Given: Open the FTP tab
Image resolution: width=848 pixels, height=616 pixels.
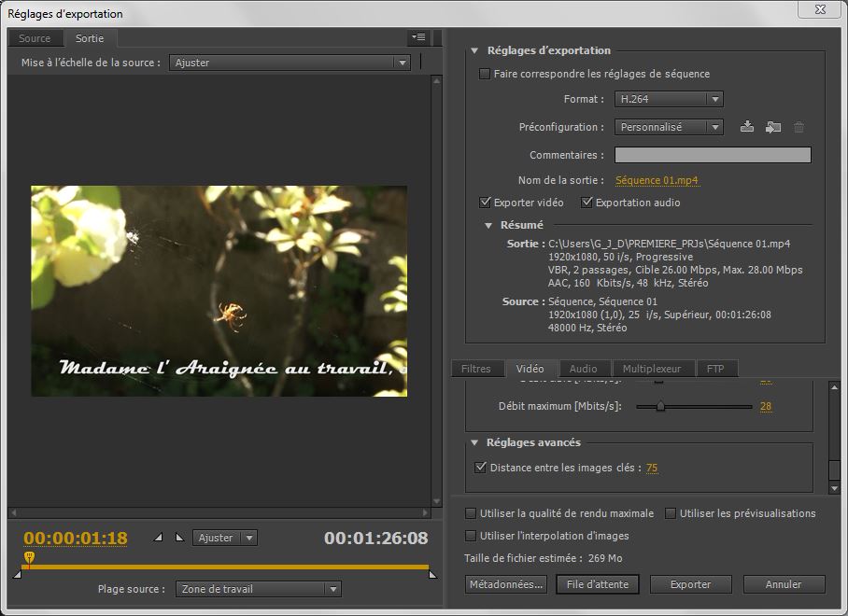Looking at the screenshot, I should coord(715,369).
